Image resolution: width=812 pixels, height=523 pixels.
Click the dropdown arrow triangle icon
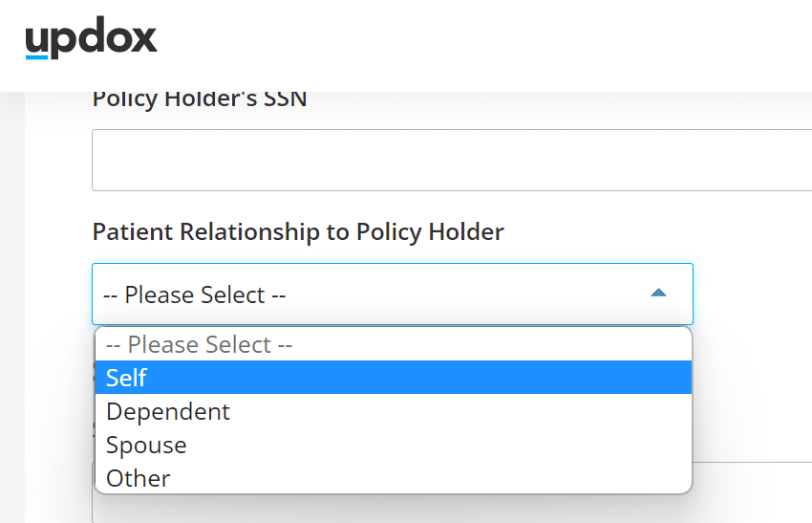pos(658,293)
